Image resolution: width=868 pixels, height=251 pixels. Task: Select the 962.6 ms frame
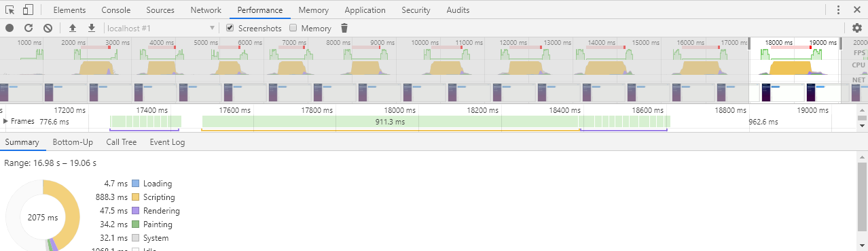coord(763,122)
